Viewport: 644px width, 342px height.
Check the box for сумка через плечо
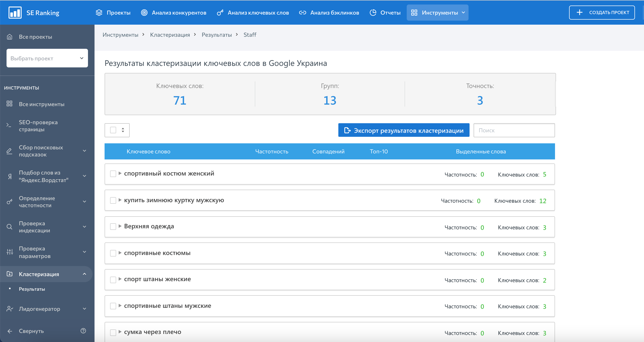113,333
